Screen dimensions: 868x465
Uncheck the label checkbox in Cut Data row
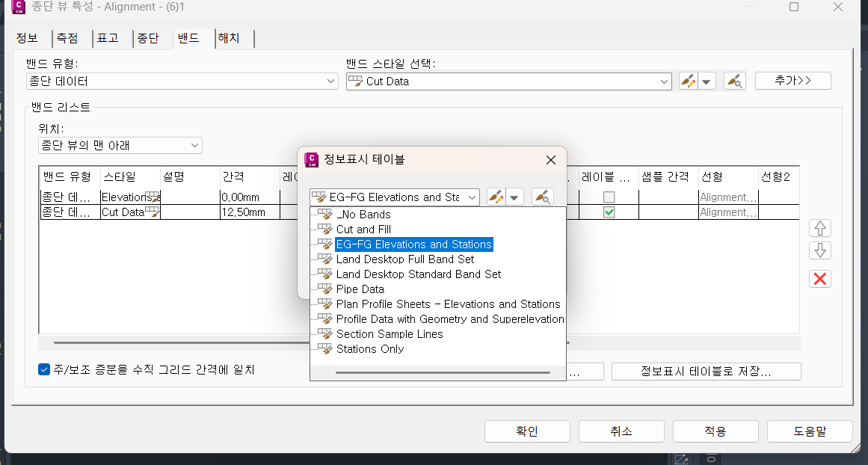tap(609, 212)
